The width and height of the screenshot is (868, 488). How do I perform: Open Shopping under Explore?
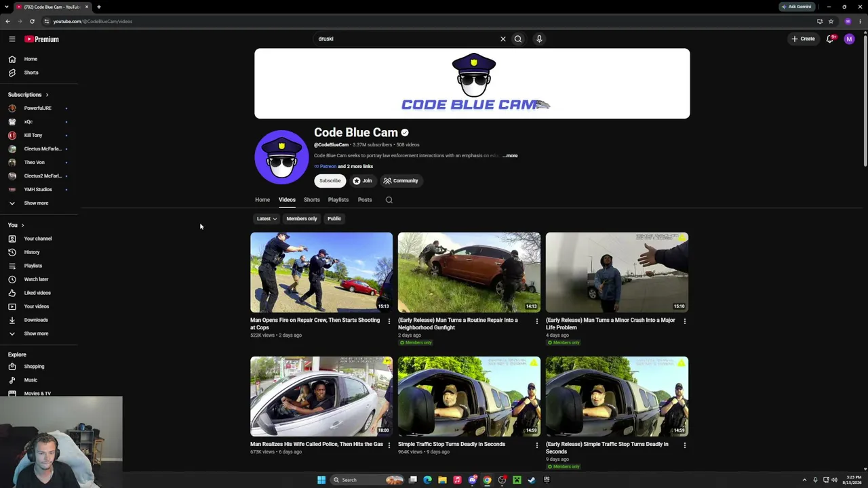coord(34,367)
